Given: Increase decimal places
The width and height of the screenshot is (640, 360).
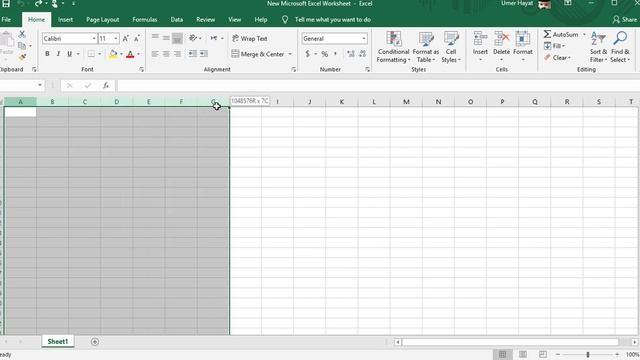Looking at the screenshot, I should (x=351, y=54).
